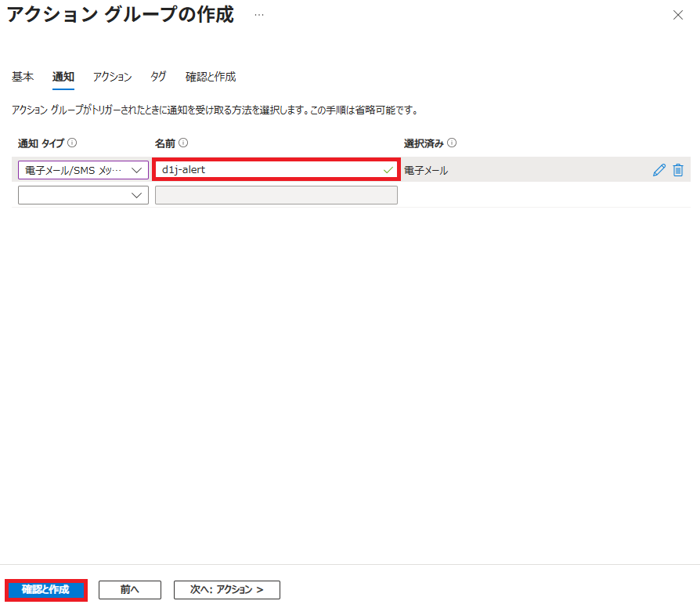This screenshot has height=608, width=700.
Task: Click the empty name field in second row
Action: click(x=276, y=195)
